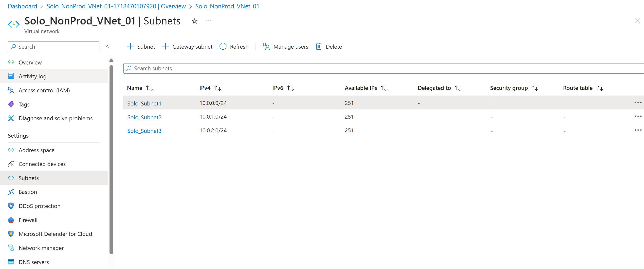Screen dimensions: 644x269
Task: Sort by Delegated to column
Action: point(440,88)
